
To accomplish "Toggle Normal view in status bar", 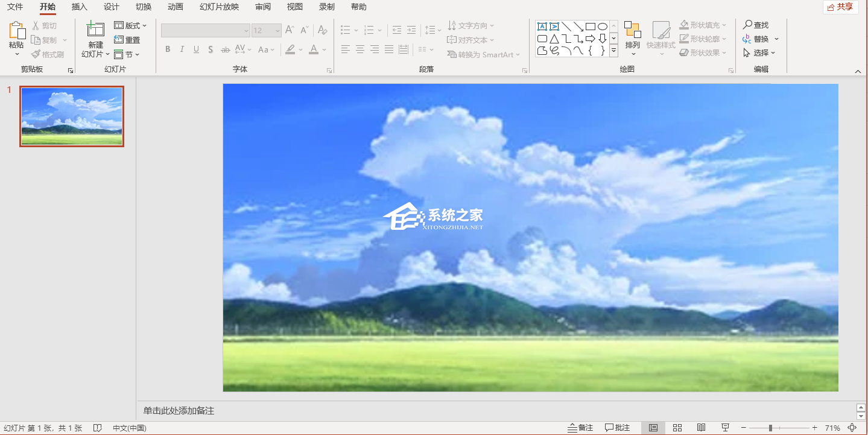I will pyautogui.click(x=653, y=428).
